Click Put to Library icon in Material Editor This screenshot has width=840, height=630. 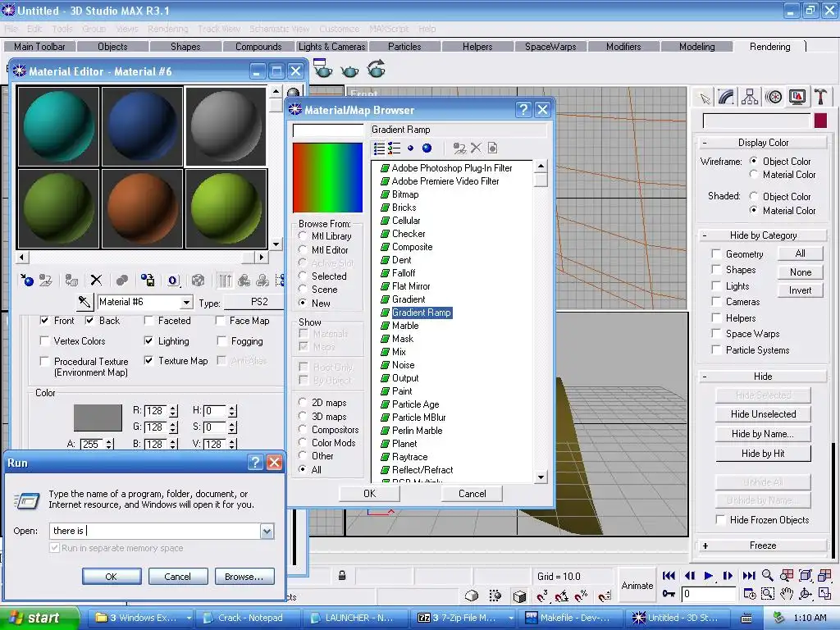[x=148, y=281]
